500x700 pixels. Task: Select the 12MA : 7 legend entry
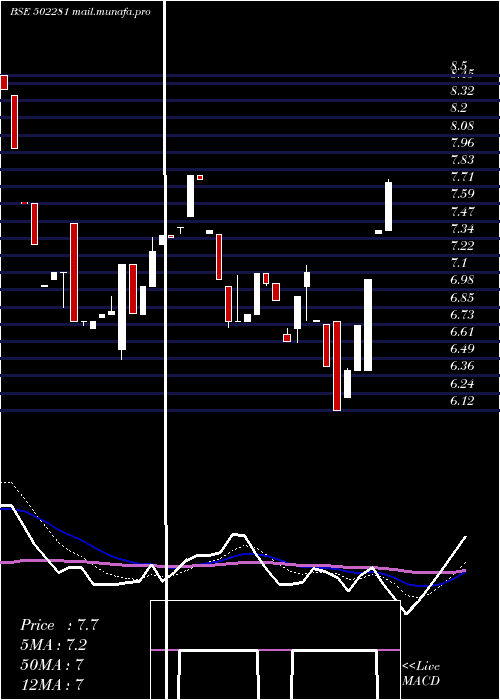52,684
